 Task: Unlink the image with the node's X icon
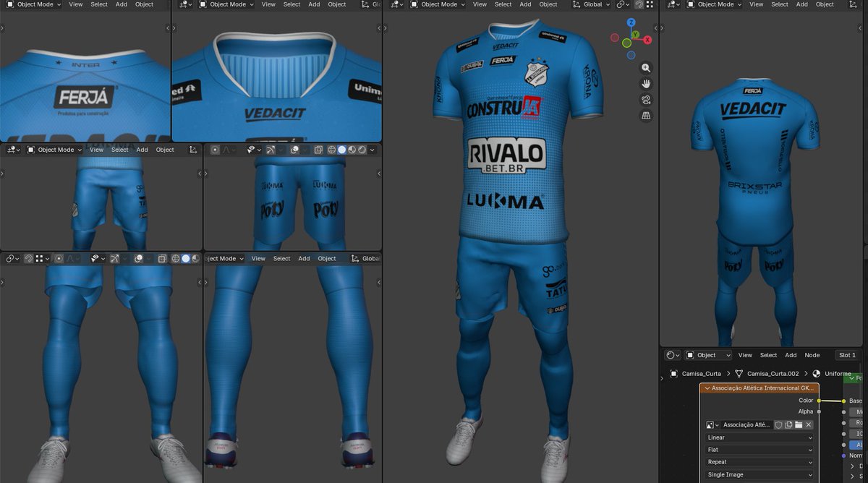(x=809, y=425)
